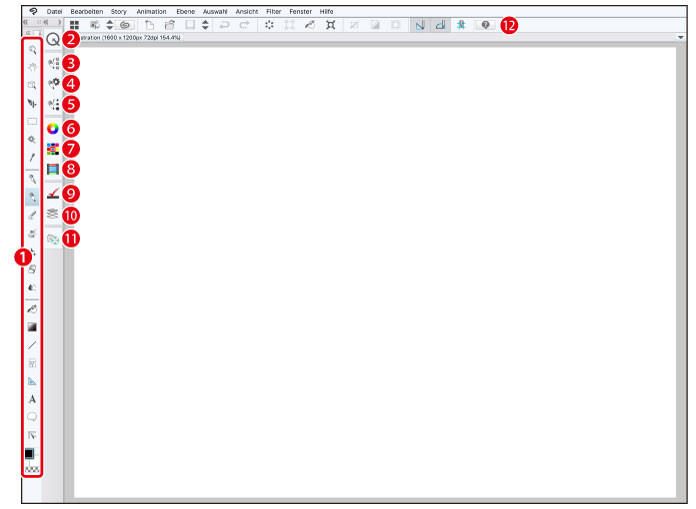Select the Hand move-view tool
696x509 pixels.
pyautogui.click(x=32, y=67)
